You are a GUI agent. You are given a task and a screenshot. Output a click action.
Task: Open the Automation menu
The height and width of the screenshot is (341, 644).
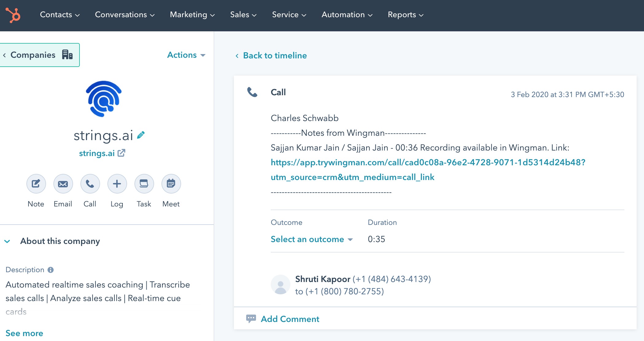point(347,15)
